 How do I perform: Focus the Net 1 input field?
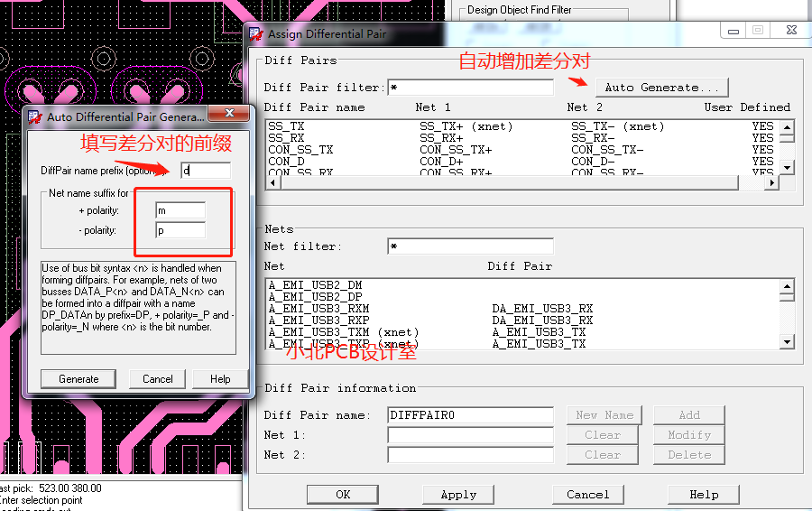pos(470,435)
